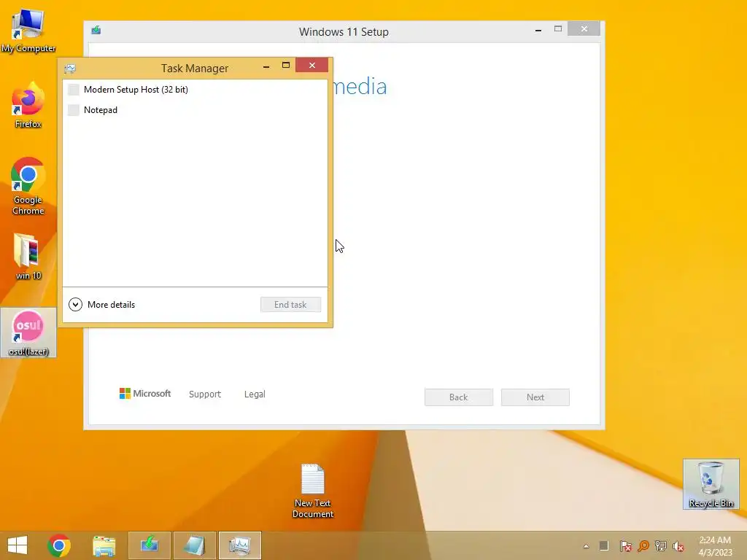Viewport: 747px width, 560px height.
Task: Click the Back button in Setup
Action: 459,397
